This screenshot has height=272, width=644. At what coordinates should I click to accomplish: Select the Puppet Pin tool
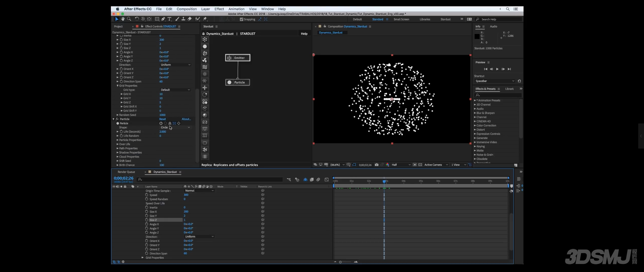point(205,19)
